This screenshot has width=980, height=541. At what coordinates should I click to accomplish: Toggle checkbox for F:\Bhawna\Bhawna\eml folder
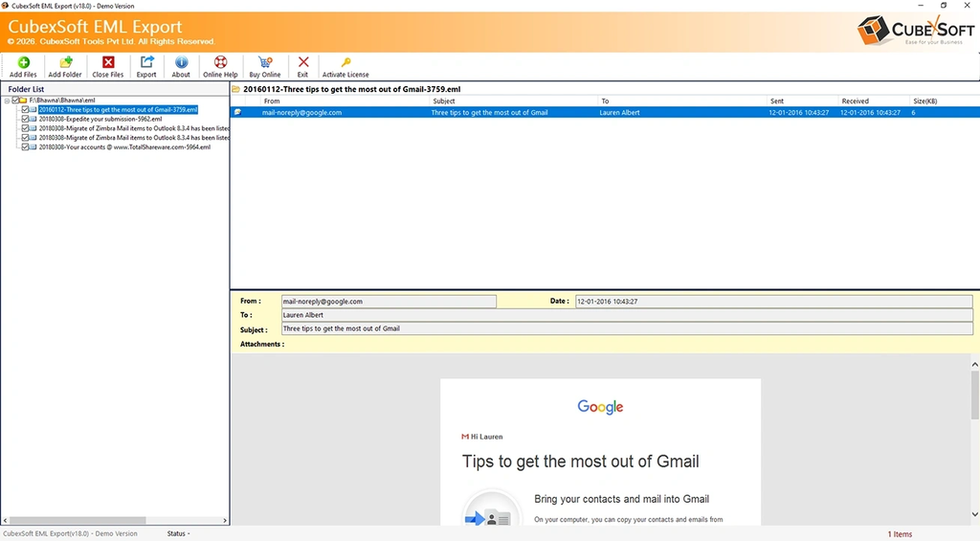click(x=15, y=101)
